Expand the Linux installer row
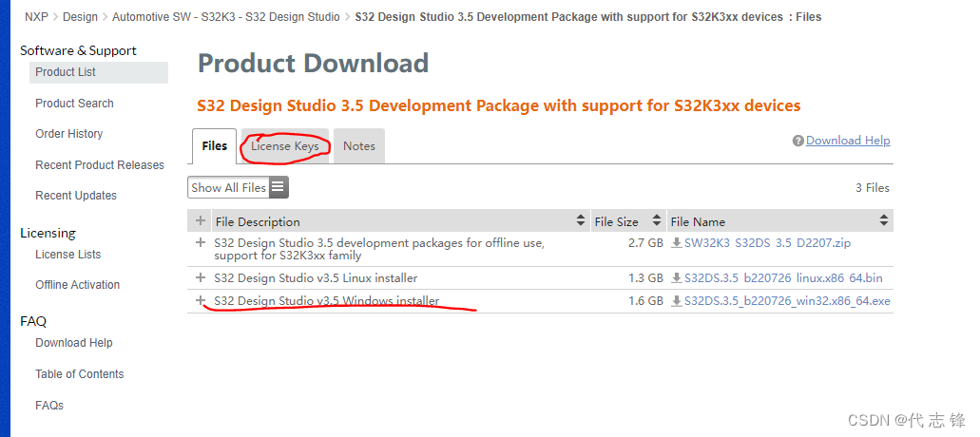This screenshot has width=980, height=437. (200, 277)
